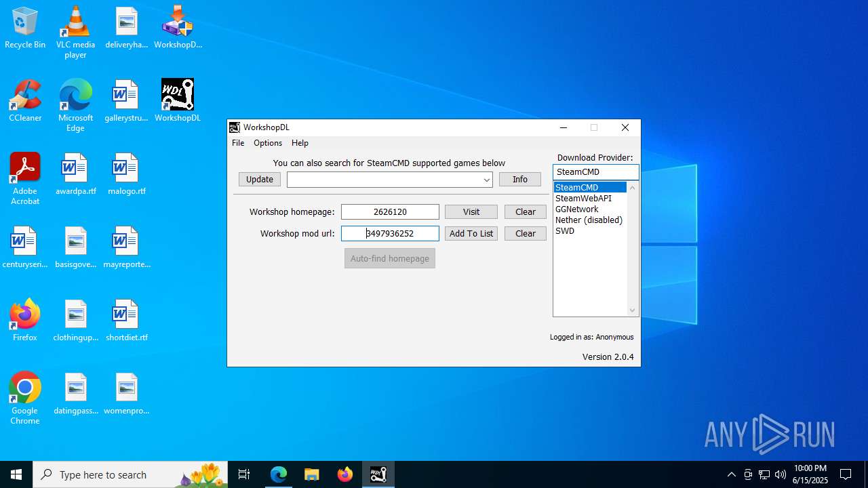868x488 pixels.
Task: Select SteamWebAPI download provider
Action: (590, 199)
